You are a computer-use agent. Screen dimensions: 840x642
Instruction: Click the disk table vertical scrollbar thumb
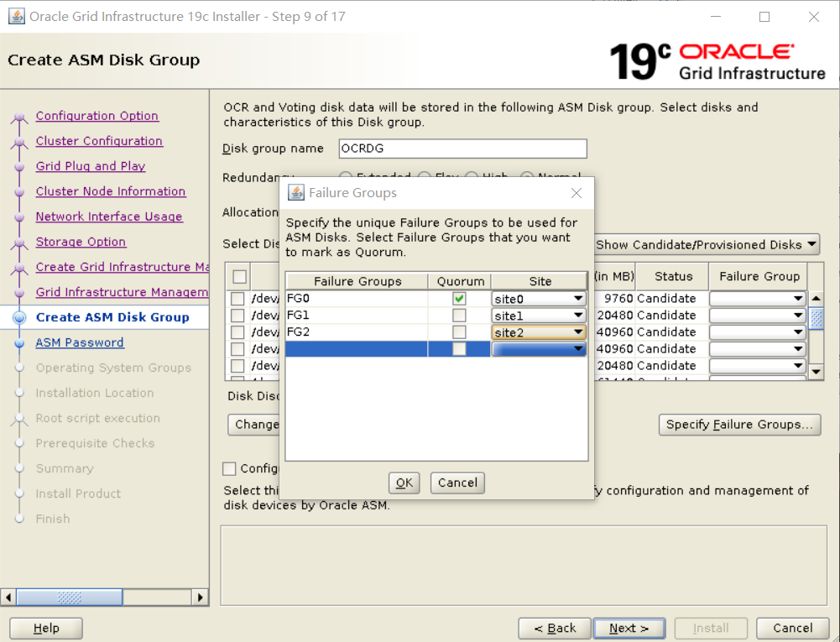816,318
